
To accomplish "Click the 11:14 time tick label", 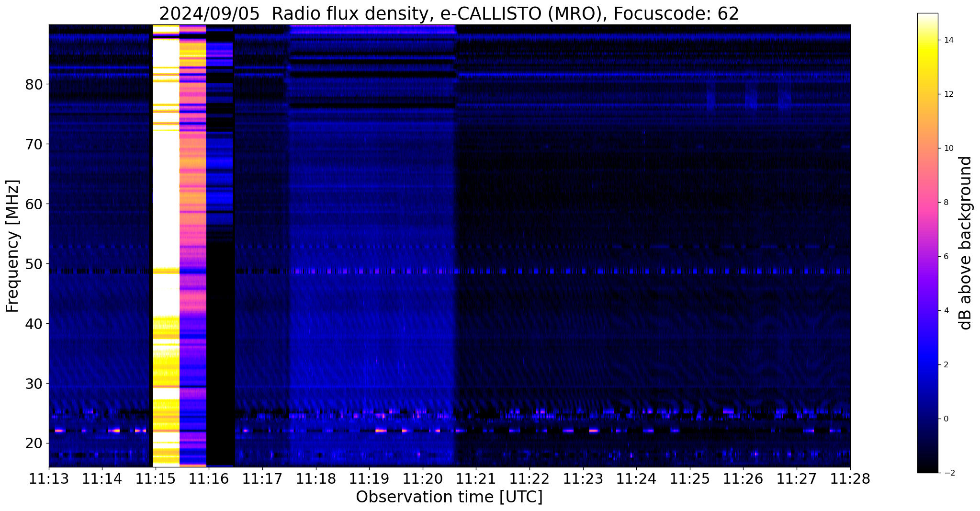I will [x=102, y=478].
